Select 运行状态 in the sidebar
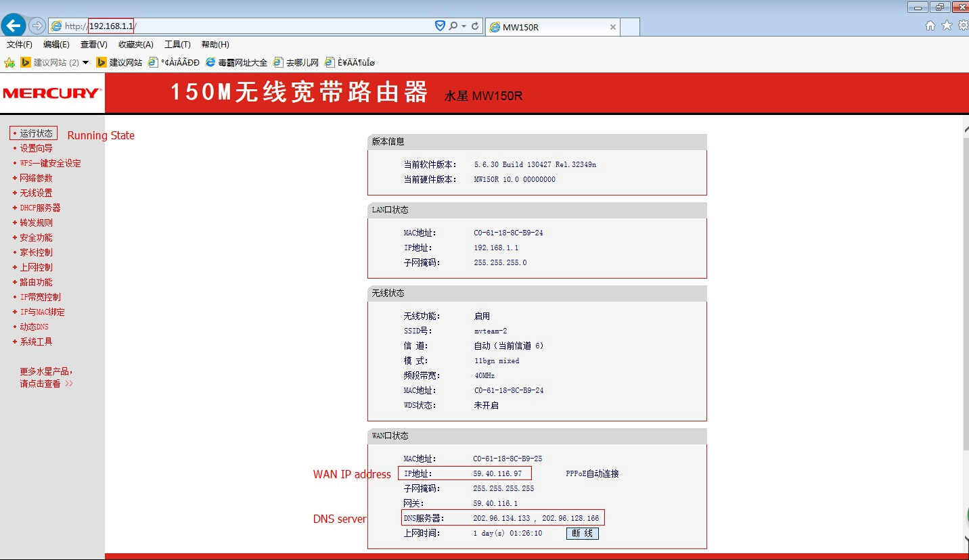Image resolution: width=969 pixels, height=560 pixels. [36, 133]
